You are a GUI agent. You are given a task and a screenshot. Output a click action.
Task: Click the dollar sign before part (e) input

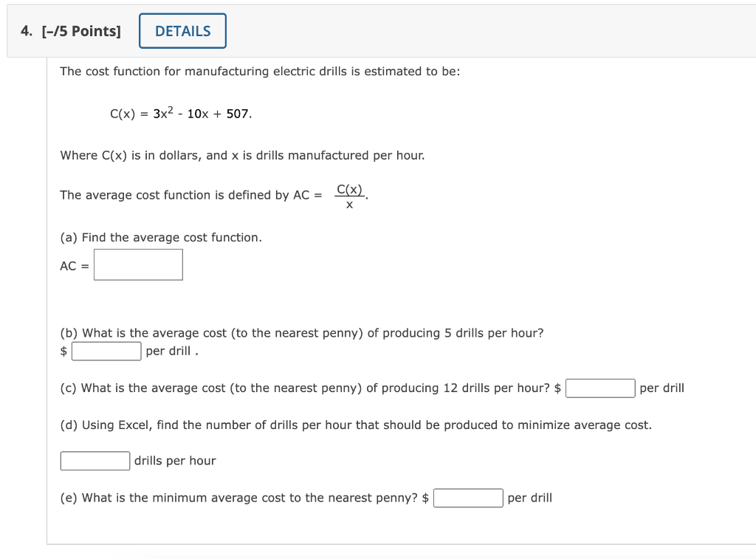point(427,498)
